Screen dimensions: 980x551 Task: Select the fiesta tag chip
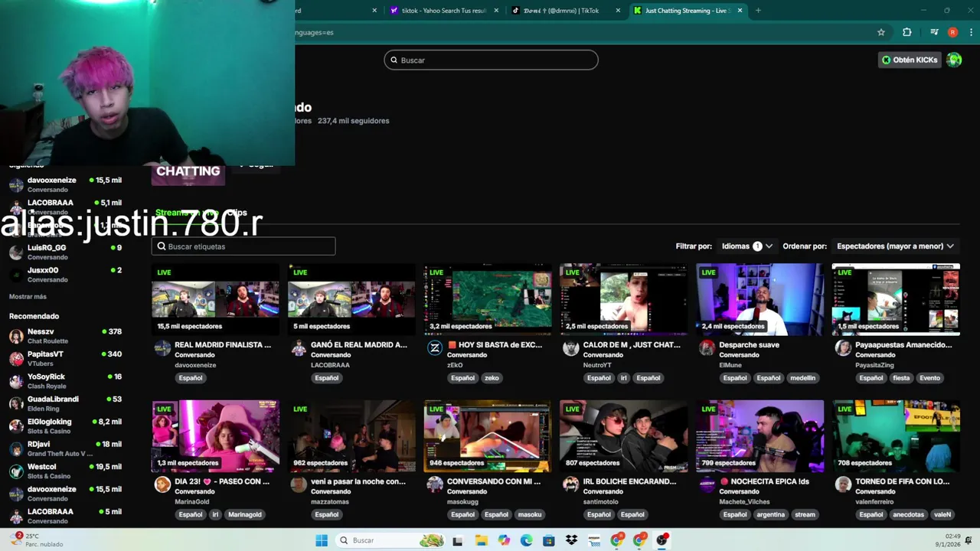tap(901, 378)
